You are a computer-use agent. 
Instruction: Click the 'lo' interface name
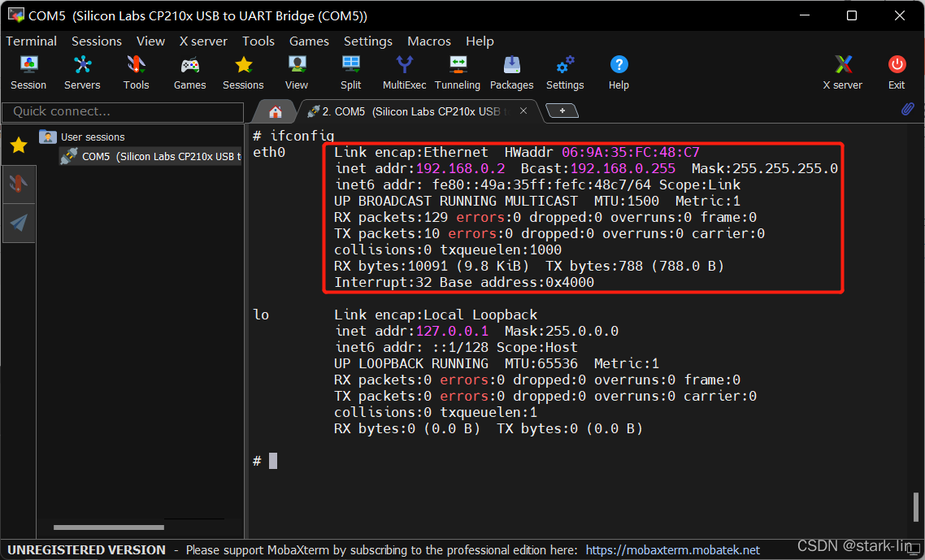[x=261, y=315]
